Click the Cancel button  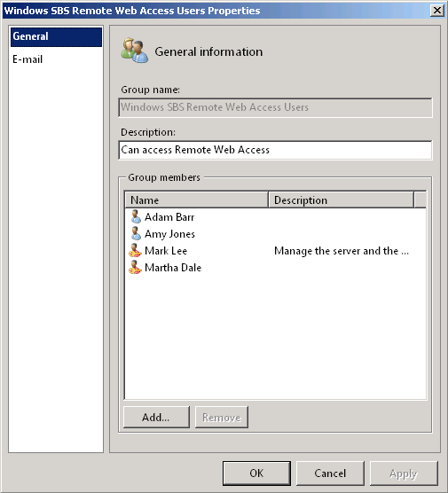pos(330,473)
